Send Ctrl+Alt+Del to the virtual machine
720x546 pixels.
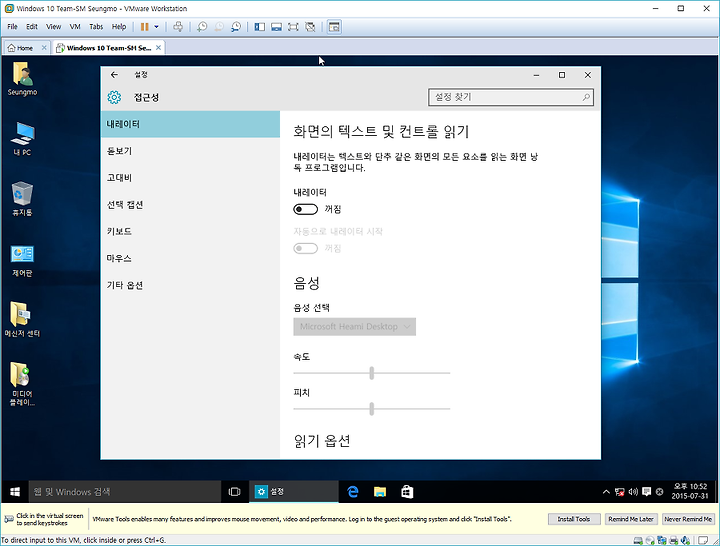pos(178,27)
